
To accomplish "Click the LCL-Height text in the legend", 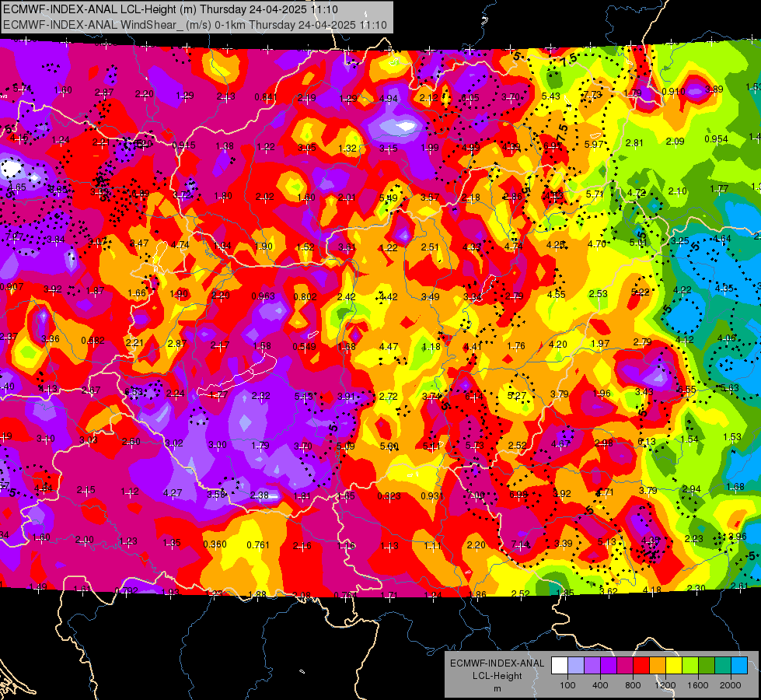I will tap(497, 676).
